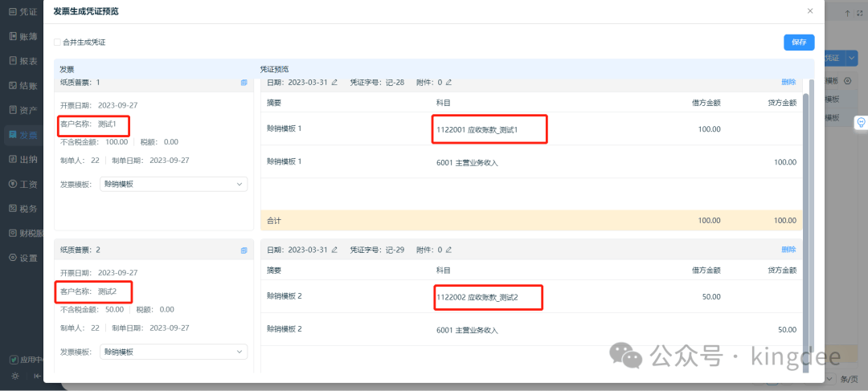Expand the arrow beside the 凭证 button
868x391 pixels.
[852, 58]
